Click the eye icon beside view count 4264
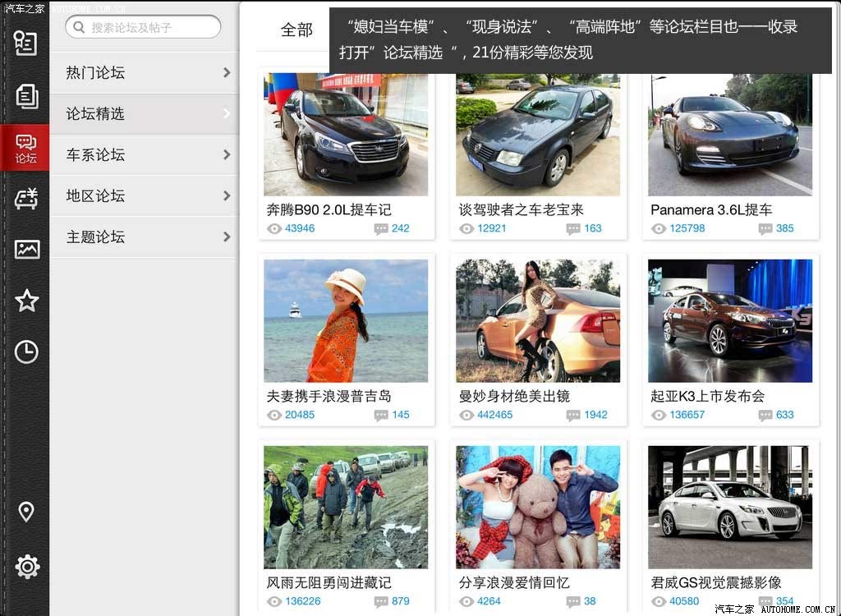Screen dimensions: 841x616 (x=466, y=601)
